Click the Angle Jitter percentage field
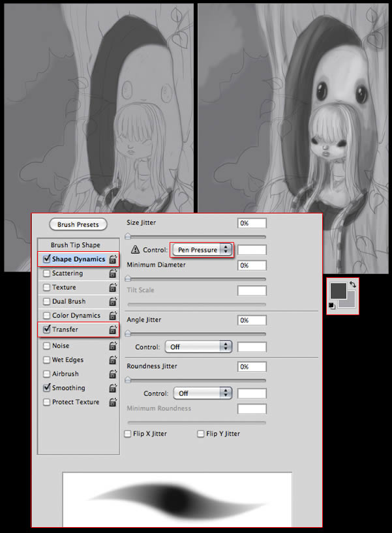Screen dimensions: 392x533 tap(252, 320)
